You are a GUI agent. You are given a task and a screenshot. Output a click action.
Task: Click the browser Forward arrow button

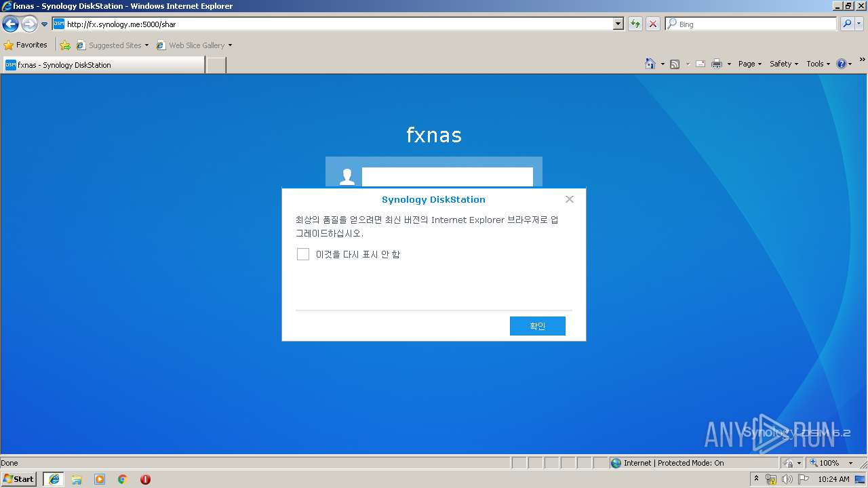[x=29, y=24]
